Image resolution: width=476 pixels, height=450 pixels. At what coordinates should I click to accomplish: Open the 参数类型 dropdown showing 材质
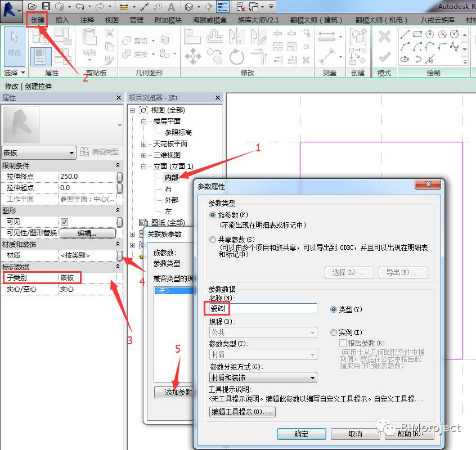[x=263, y=354]
